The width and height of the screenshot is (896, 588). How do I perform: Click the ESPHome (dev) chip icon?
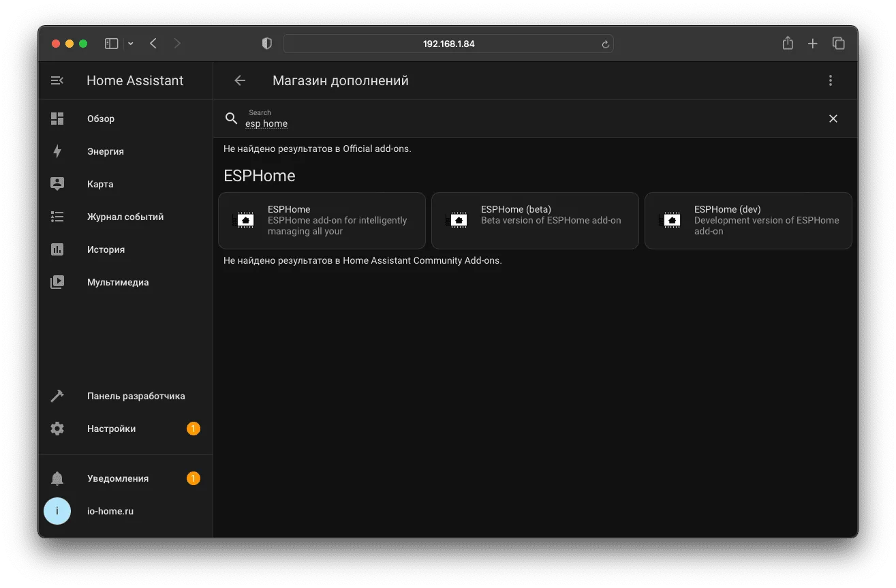pos(670,220)
